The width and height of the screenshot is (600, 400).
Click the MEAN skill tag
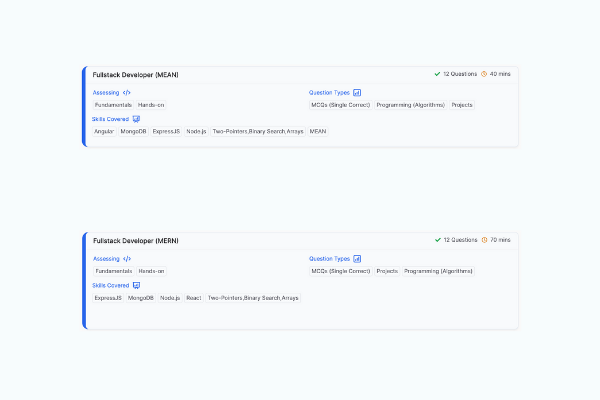[318, 131]
